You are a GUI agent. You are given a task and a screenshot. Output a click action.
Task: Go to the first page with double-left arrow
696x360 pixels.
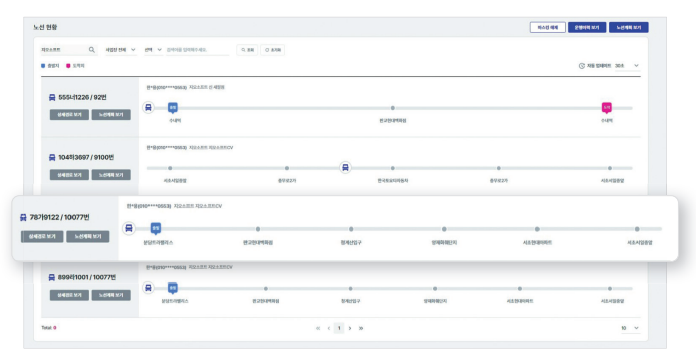(318, 328)
